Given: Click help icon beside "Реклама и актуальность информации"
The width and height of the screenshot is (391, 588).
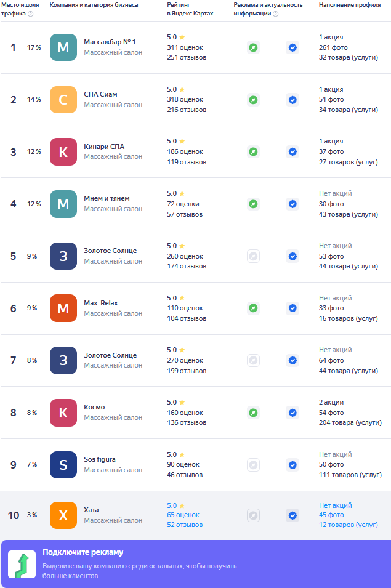Looking at the screenshot, I should (275, 14).
